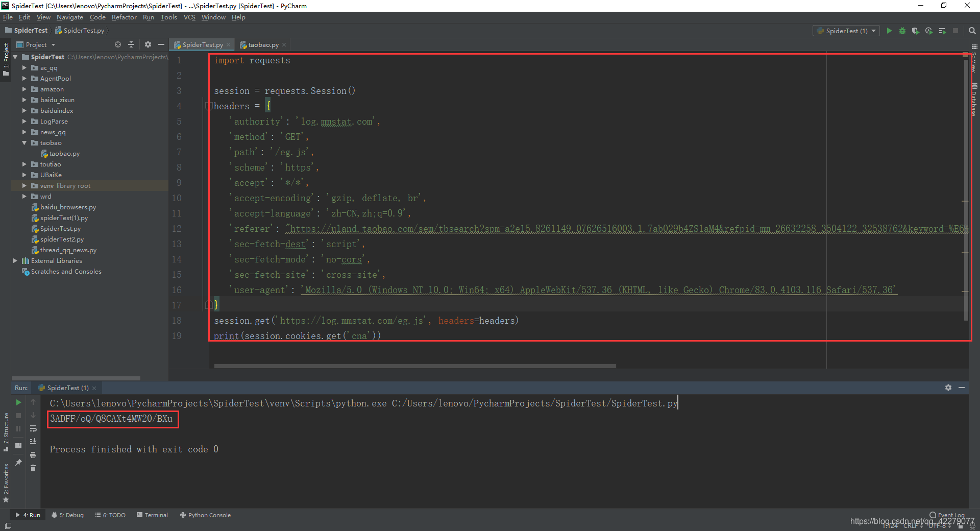980x531 pixels.
Task: Click restore layout icon in Run panel
Action: coord(19,446)
